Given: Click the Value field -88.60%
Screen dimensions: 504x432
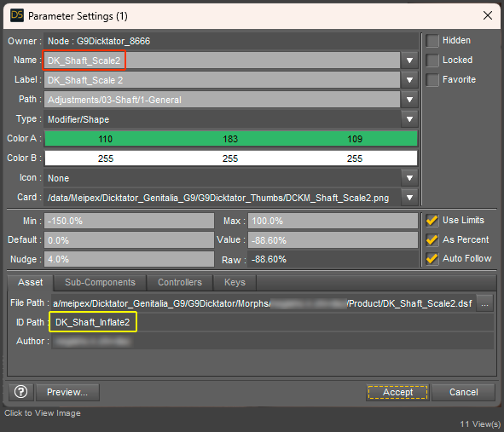Looking at the screenshot, I should tap(333, 240).
